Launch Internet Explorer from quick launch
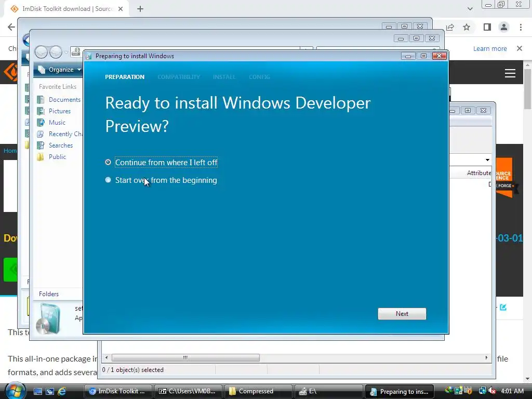 click(62, 391)
